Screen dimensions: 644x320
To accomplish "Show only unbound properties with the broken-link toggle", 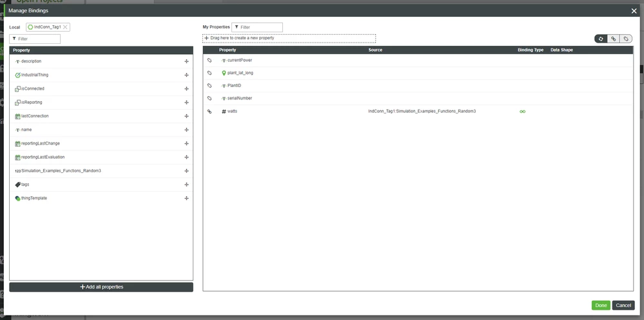I will click(x=625, y=39).
